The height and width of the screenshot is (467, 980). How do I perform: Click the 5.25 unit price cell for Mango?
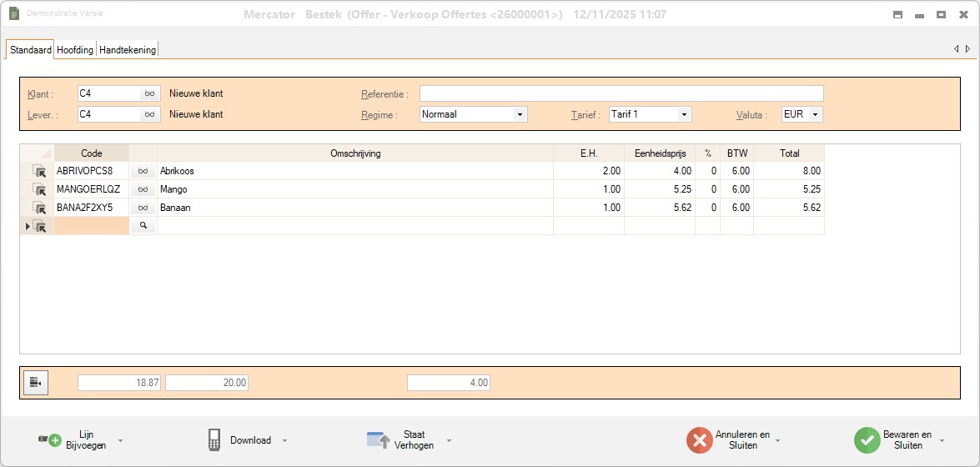660,189
